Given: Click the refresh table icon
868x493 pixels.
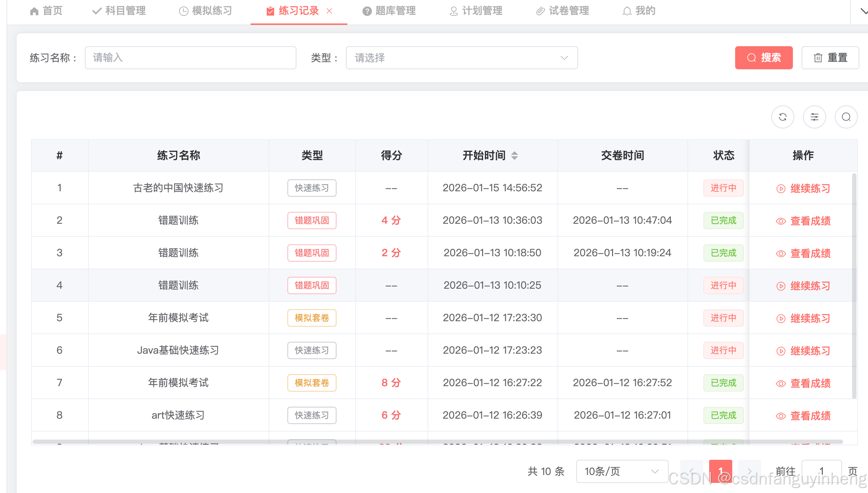Looking at the screenshot, I should tap(782, 117).
